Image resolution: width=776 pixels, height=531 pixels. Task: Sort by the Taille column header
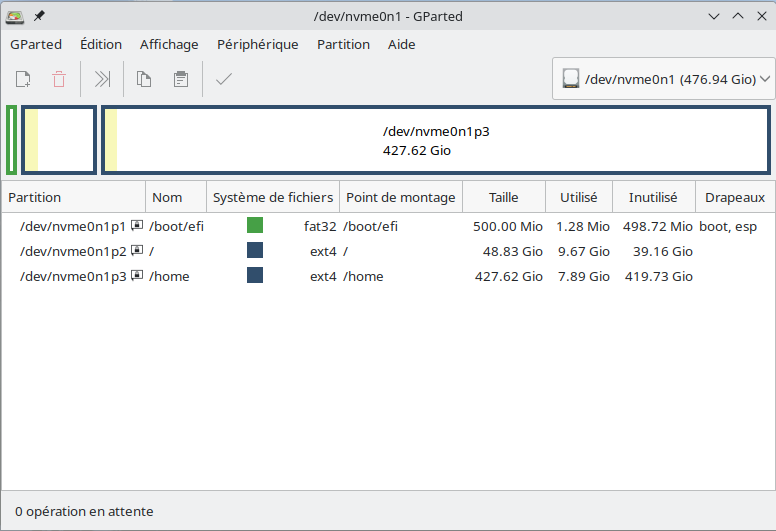(504, 197)
